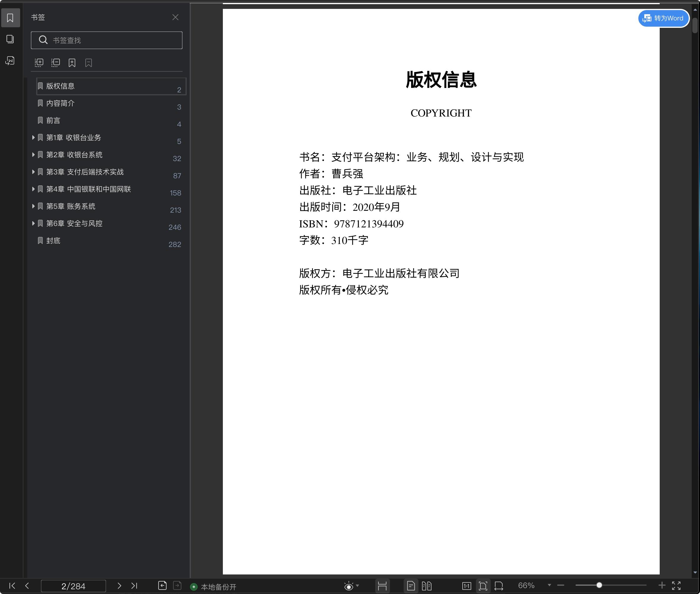Screen dimensions: 700x594
Task: Click the ISBN number 9787121394409
Action: (x=369, y=224)
